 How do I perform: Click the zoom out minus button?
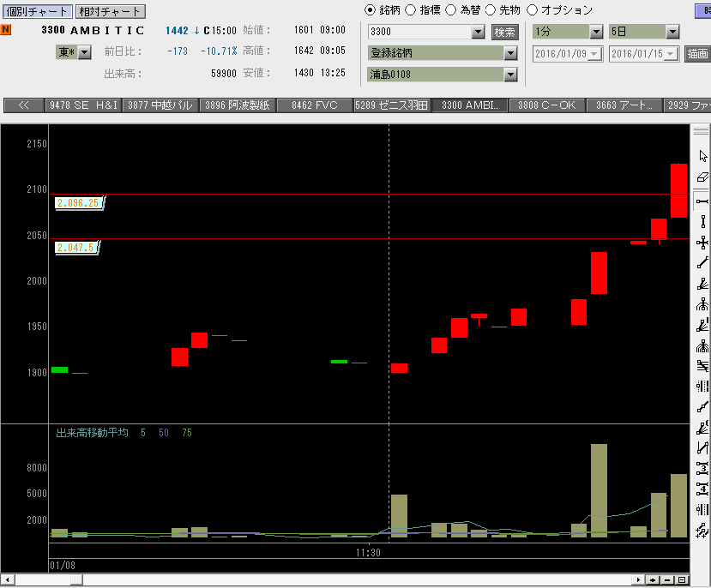point(667,579)
